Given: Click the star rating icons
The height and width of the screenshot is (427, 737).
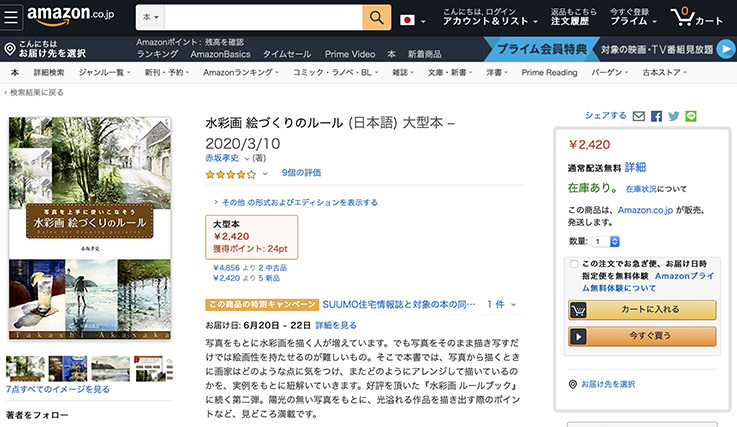Looking at the screenshot, I should (230, 174).
